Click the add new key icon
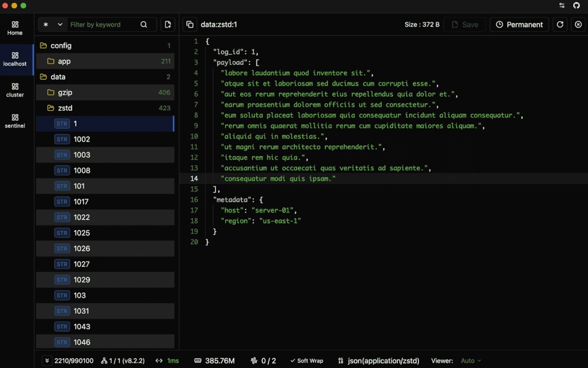 [x=167, y=25]
